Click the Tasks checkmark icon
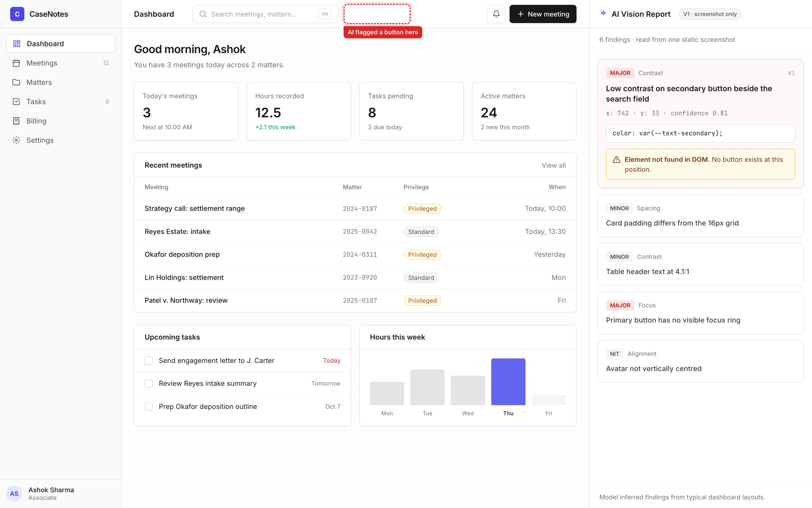The image size is (812, 508). click(16, 102)
